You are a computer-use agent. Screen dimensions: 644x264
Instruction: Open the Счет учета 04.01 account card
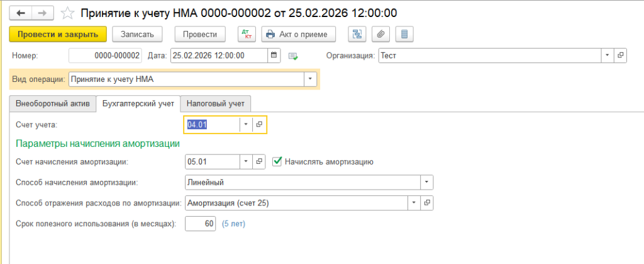259,125
